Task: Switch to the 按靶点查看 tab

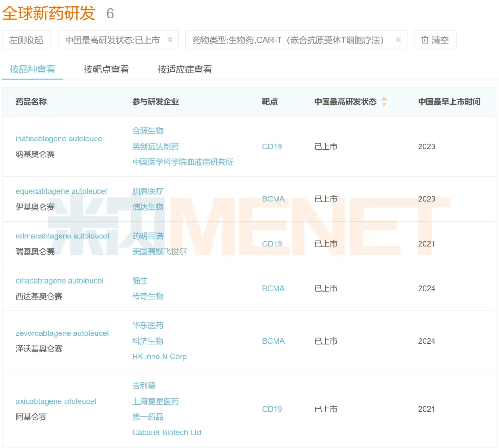Action: pos(106,69)
